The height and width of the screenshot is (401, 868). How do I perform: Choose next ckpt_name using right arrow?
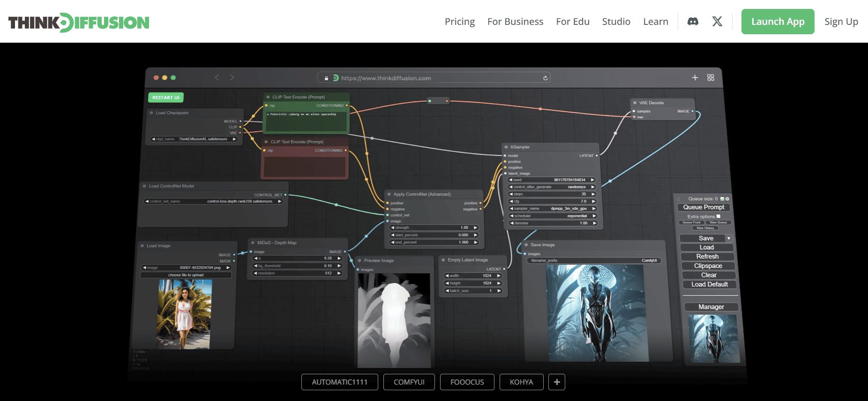(x=234, y=139)
